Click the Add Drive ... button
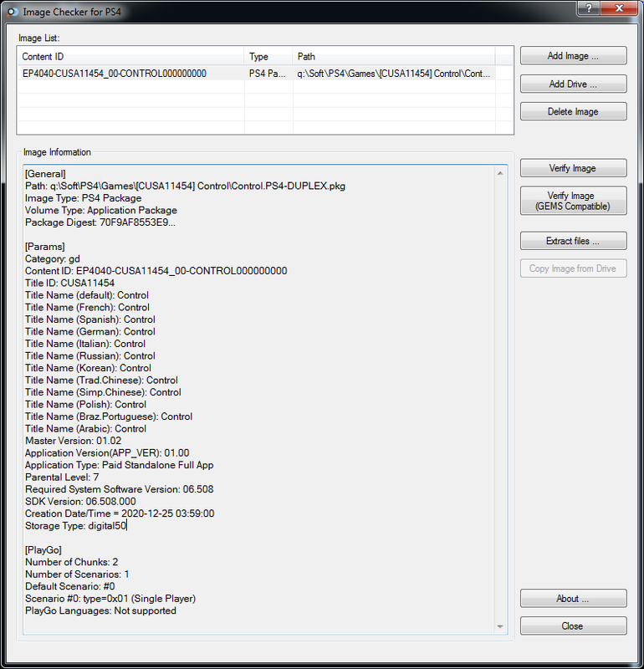 click(573, 84)
